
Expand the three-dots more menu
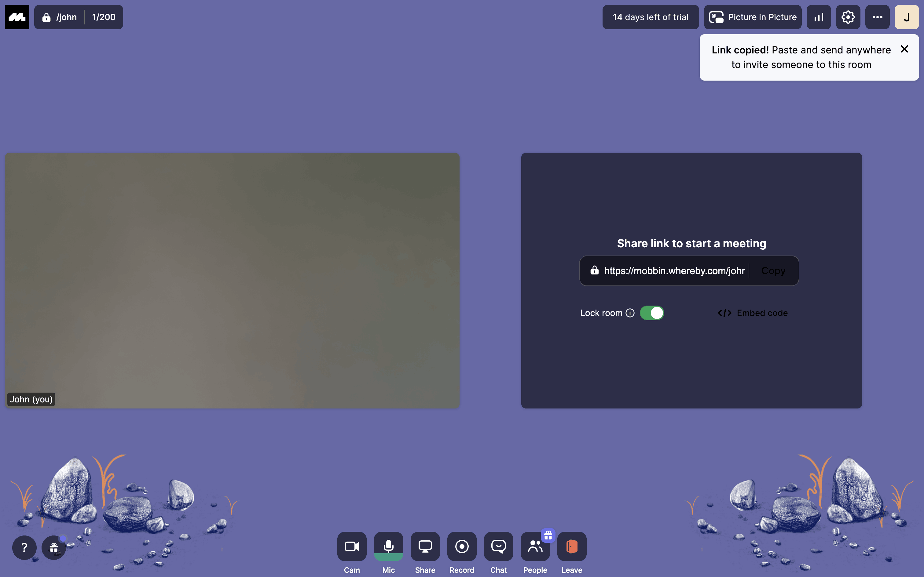pos(877,17)
